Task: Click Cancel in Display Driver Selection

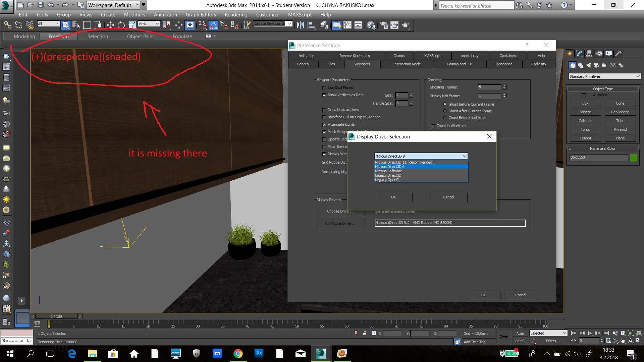Action: (x=448, y=197)
